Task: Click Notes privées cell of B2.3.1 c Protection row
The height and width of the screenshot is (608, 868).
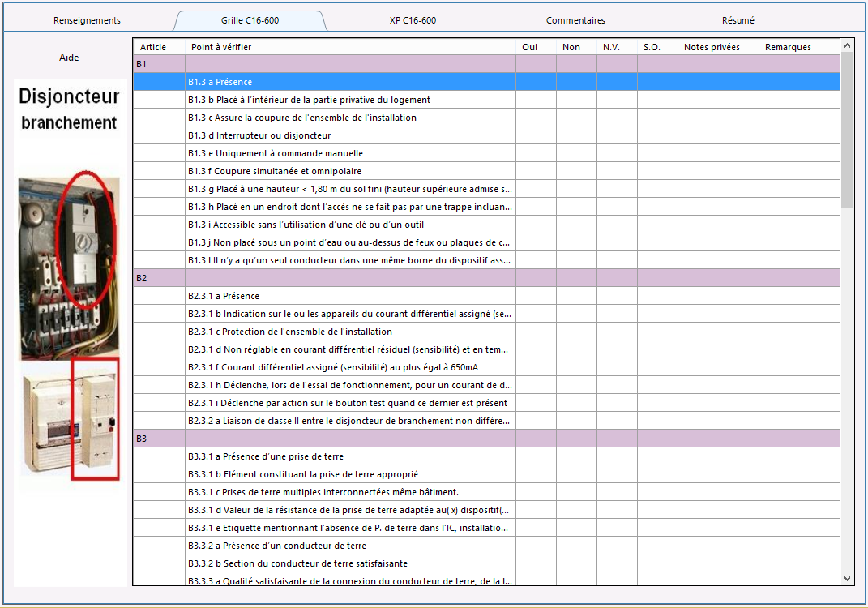Action: pyautogui.click(x=718, y=332)
